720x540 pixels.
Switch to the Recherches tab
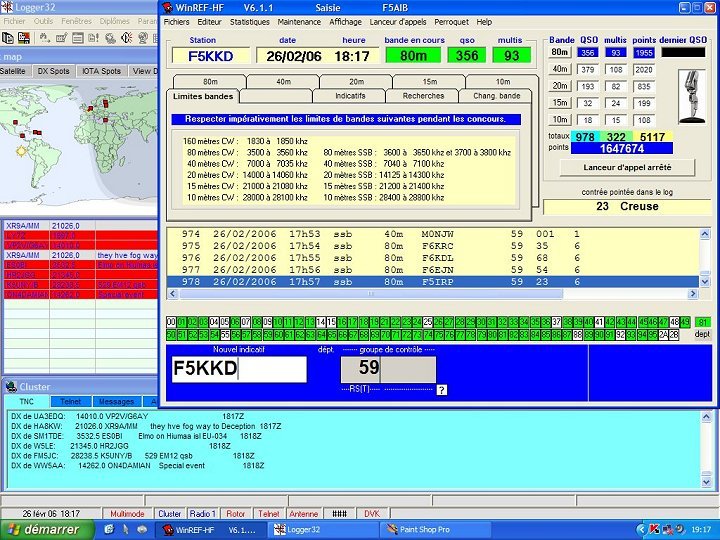click(423, 96)
